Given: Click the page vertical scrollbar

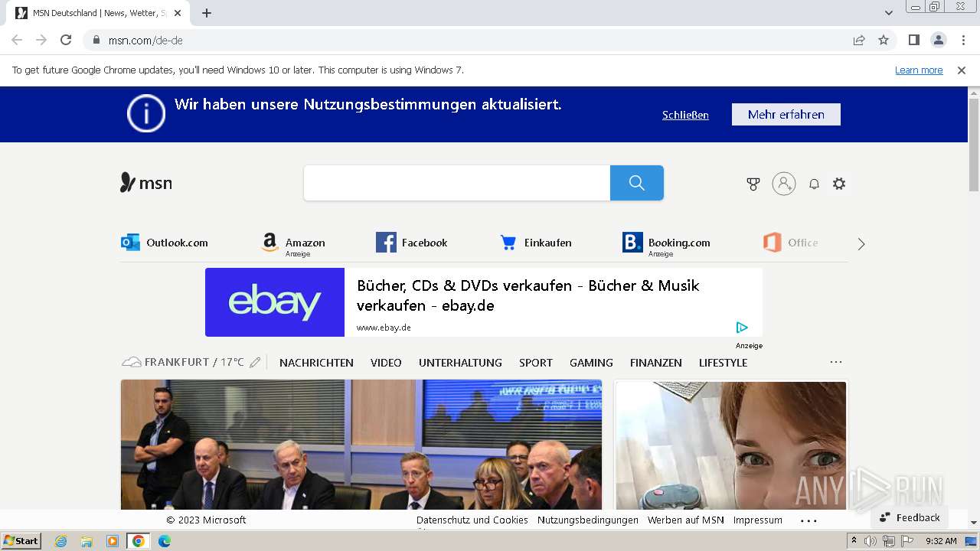Looking at the screenshot, I should click(974, 145).
